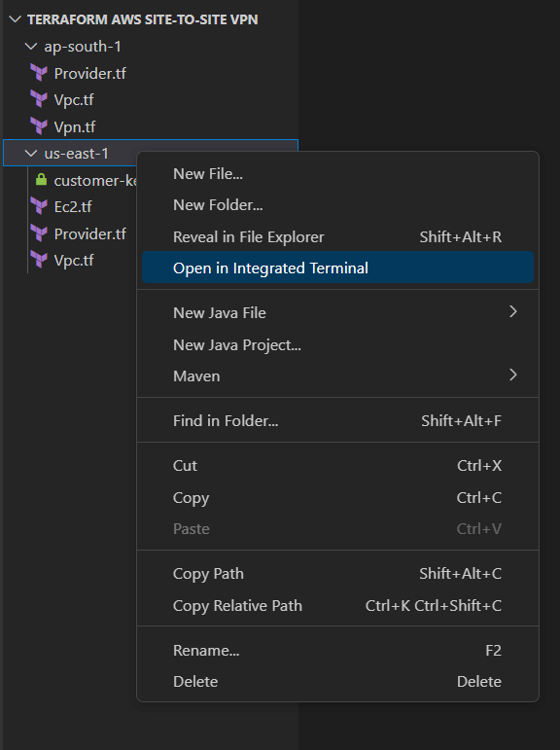The width and height of the screenshot is (560, 750).
Task: Select the us-east-1 folder name
Action: click(x=76, y=154)
